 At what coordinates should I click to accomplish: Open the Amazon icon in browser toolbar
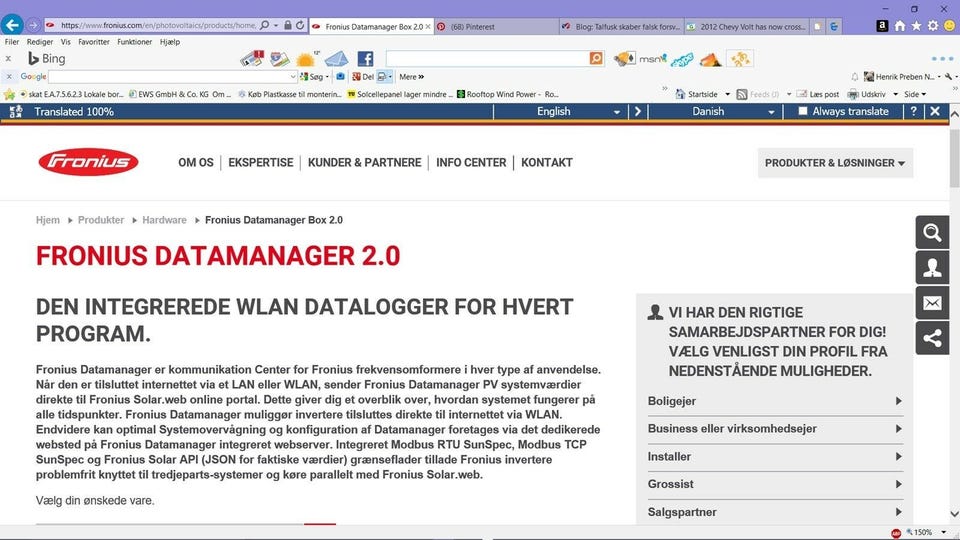[x=882, y=26]
